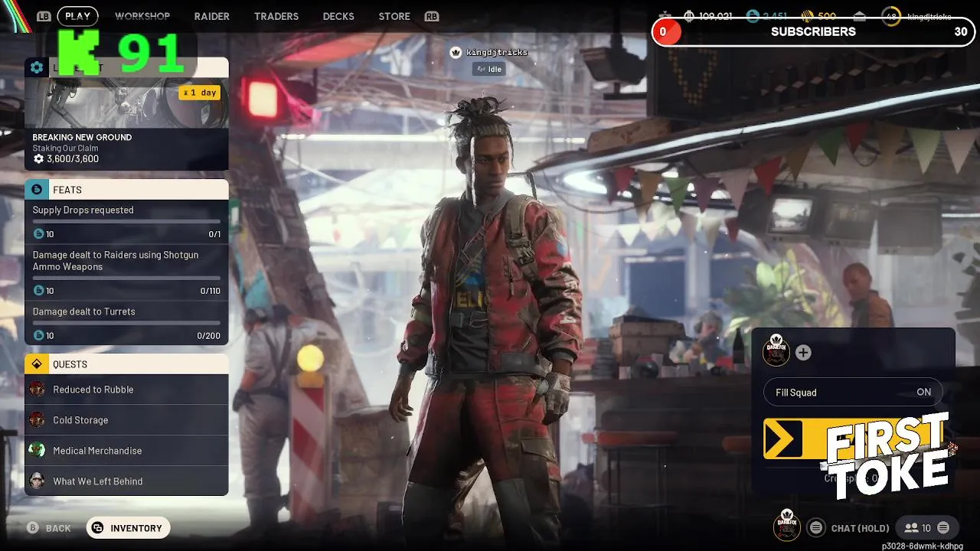The height and width of the screenshot is (551, 980).
Task: Click the reward coin icon next to 0/200
Action: (x=38, y=336)
